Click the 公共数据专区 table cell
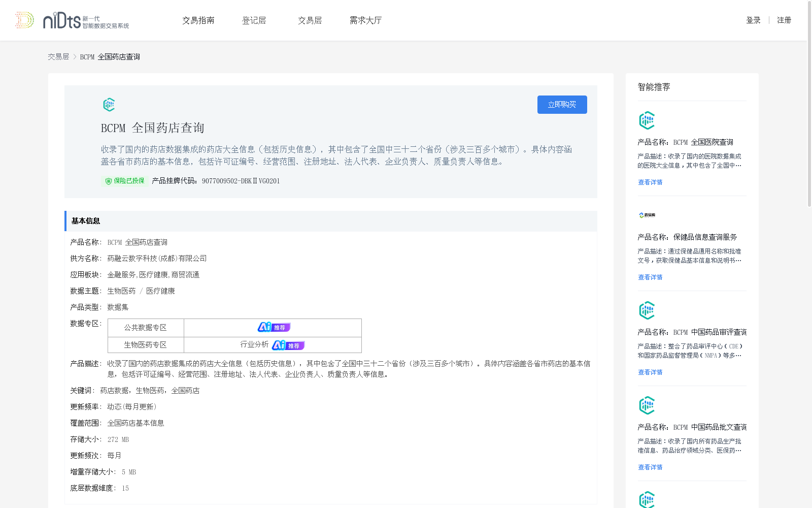Image resolution: width=812 pixels, height=508 pixels. (x=146, y=328)
